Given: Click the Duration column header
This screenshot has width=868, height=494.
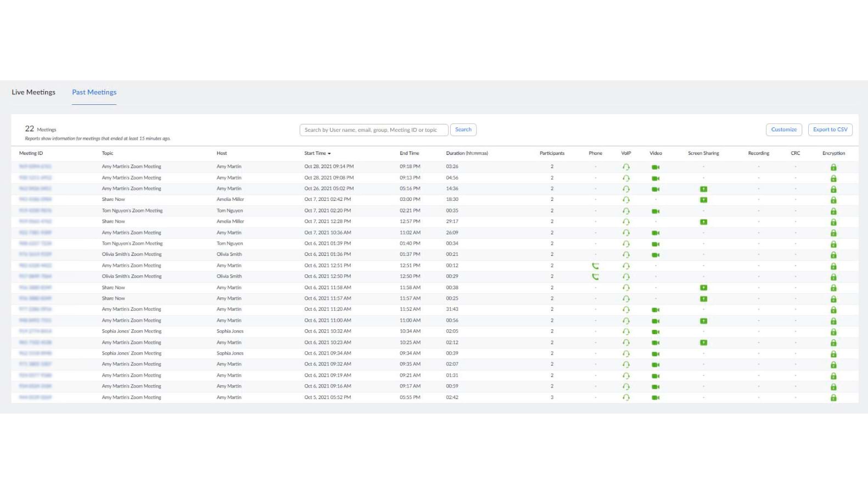Looking at the screenshot, I should point(467,153).
